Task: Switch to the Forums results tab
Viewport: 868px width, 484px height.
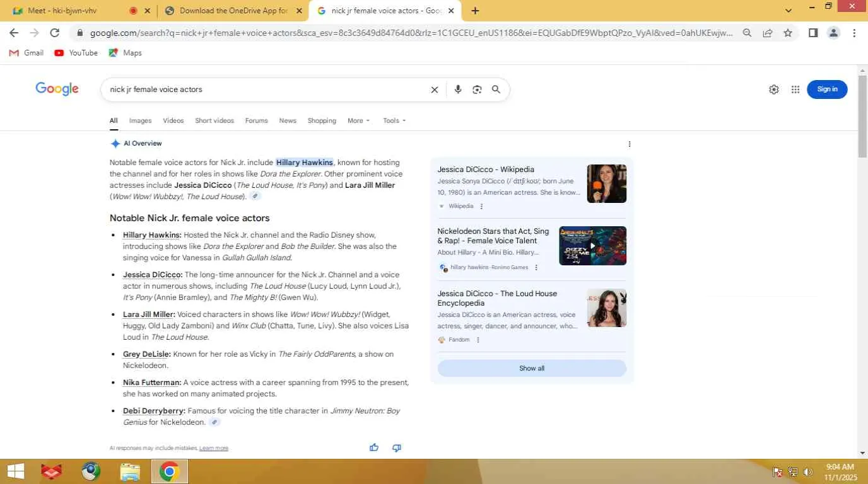Action: pos(256,120)
